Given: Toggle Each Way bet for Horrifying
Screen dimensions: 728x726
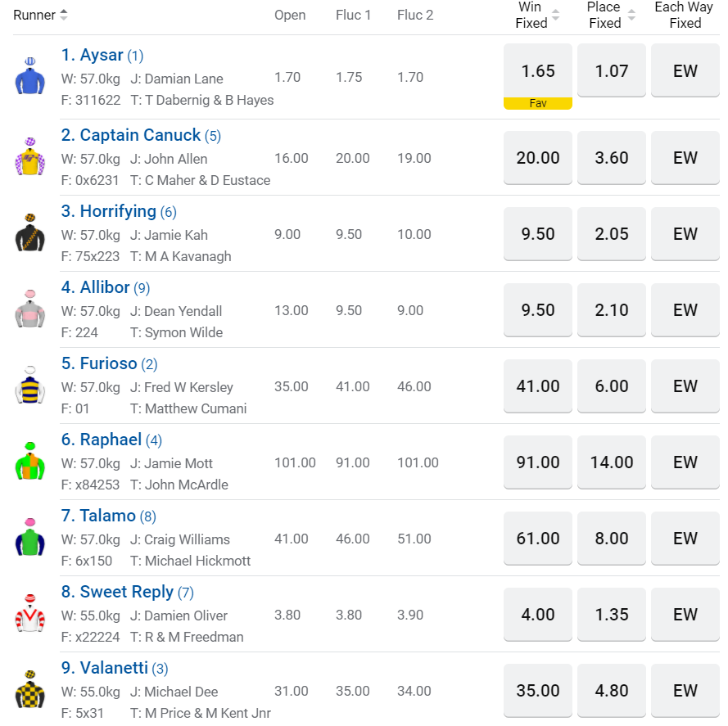Looking at the screenshot, I should (x=685, y=234).
